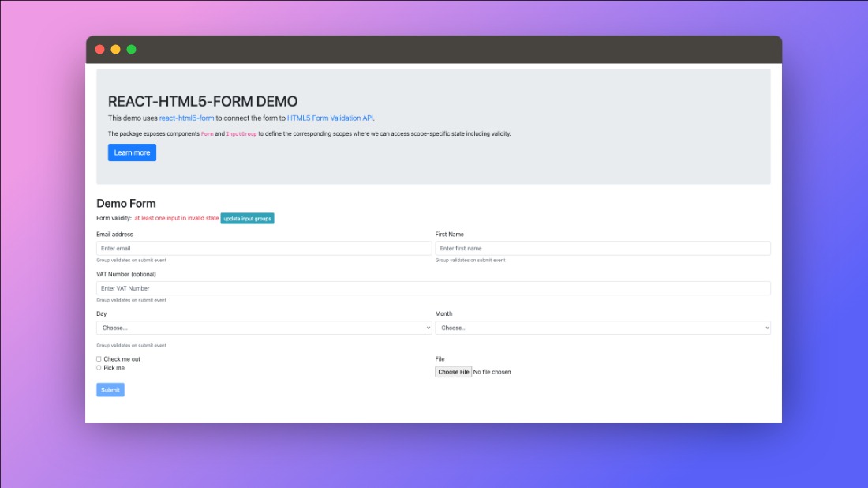Expand the Month dropdown chevron arrow
The image size is (868, 488).
[x=765, y=327]
